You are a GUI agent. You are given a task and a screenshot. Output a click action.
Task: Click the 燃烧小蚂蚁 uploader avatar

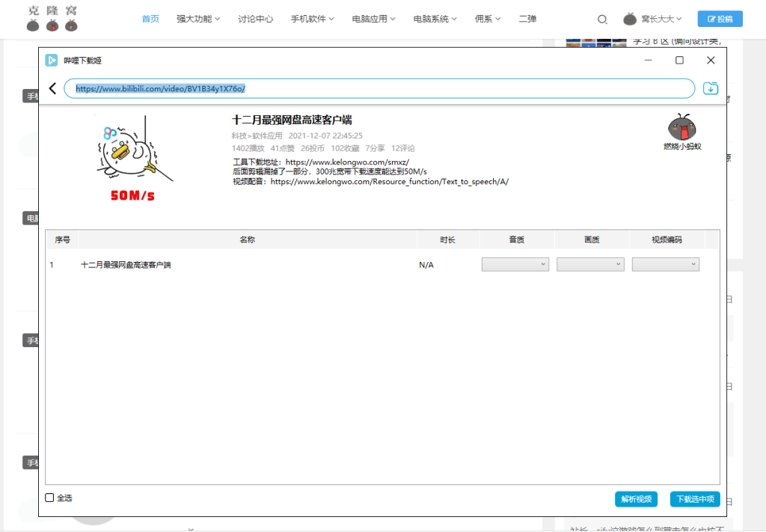tap(682, 126)
